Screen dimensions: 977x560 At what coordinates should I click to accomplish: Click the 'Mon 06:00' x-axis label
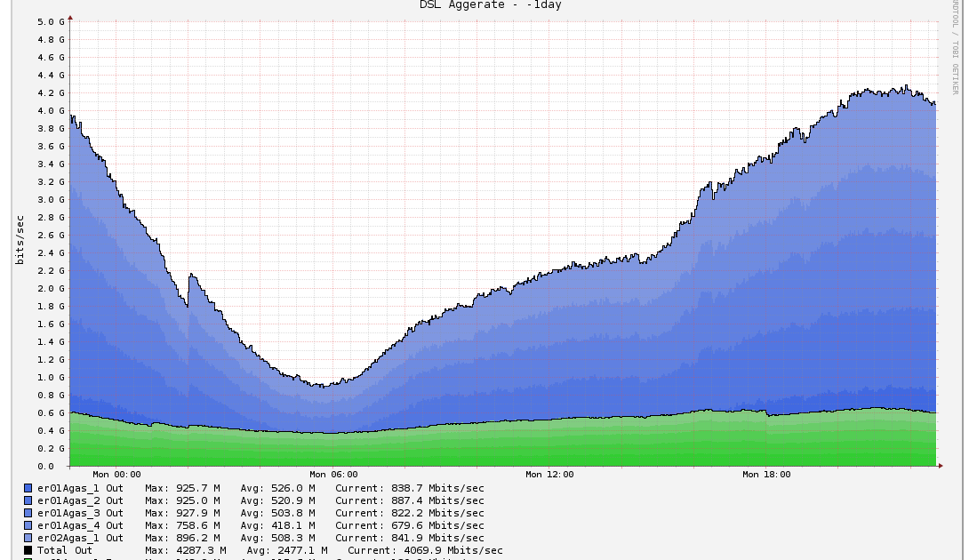(x=333, y=475)
